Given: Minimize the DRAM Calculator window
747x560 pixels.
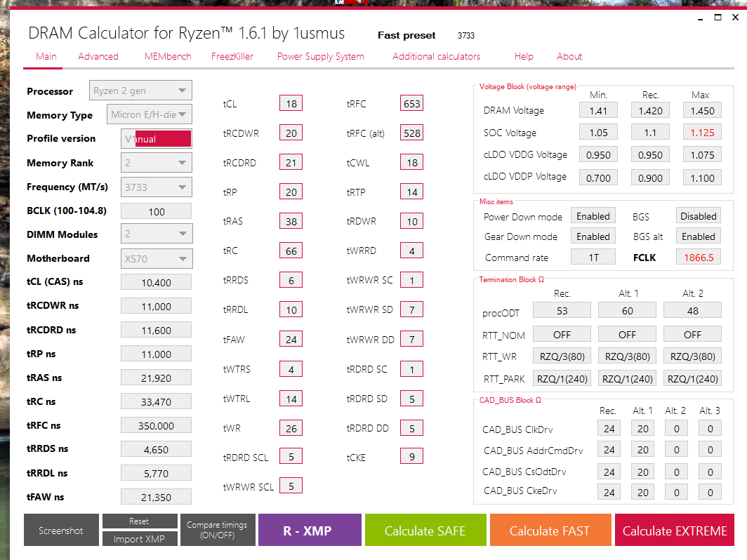Looking at the screenshot, I should click(x=700, y=18).
